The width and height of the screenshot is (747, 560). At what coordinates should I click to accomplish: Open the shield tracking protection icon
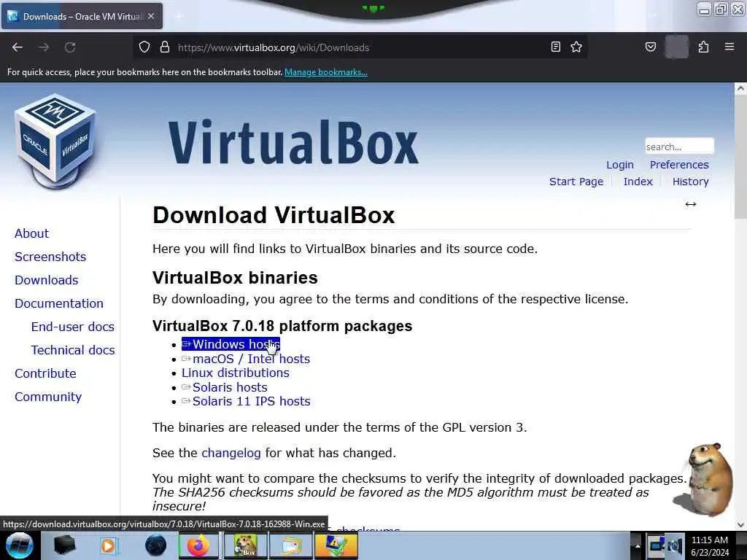point(144,47)
